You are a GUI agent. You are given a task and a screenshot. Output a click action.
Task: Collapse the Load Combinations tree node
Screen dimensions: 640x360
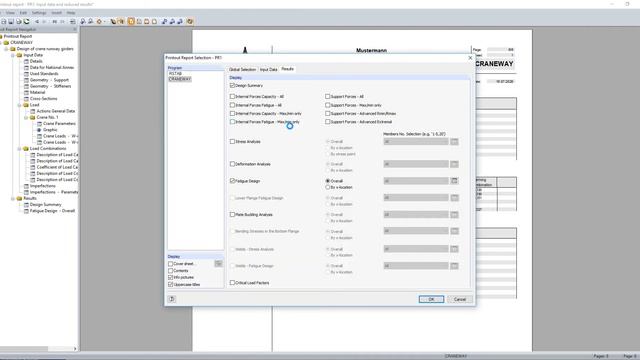[20, 149]
